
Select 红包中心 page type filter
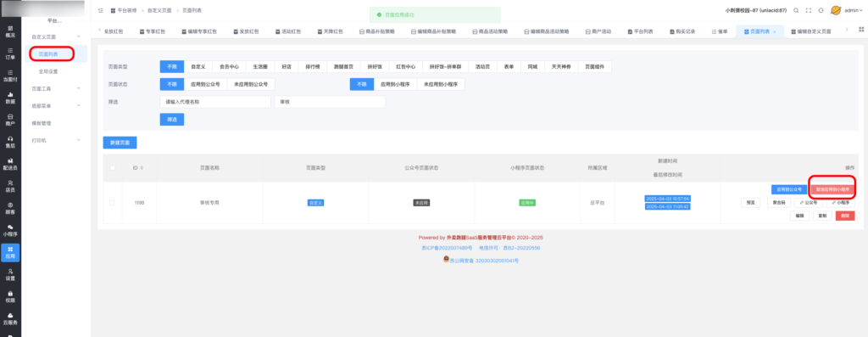pyautogui.click(x=406, y=66)
